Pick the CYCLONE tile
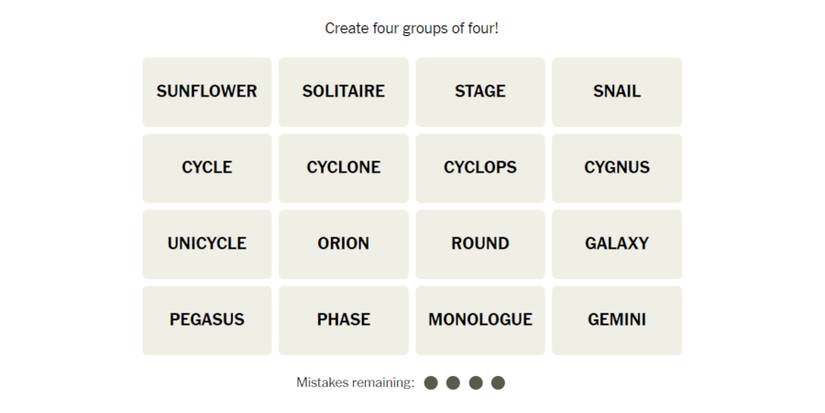The height and width of the screenshot is (413, 825). (344, 168)
